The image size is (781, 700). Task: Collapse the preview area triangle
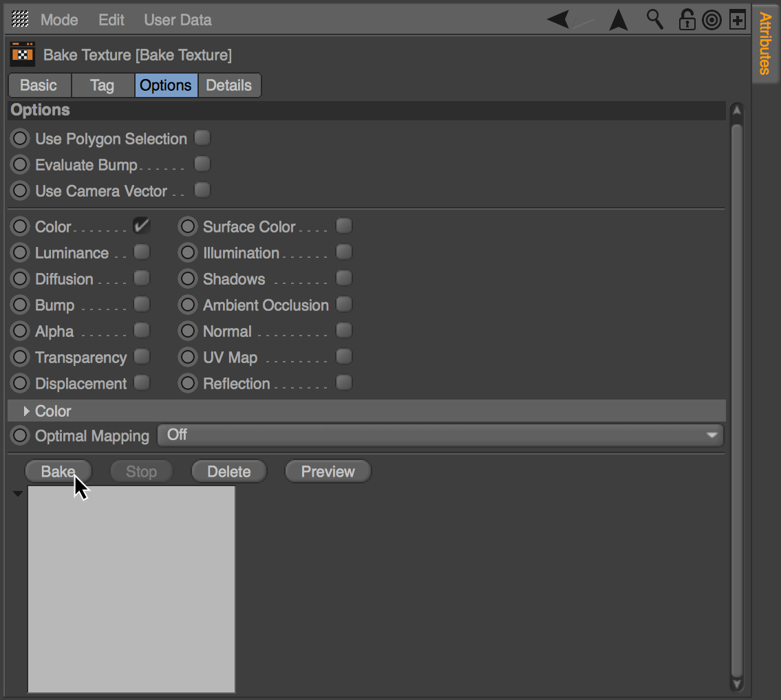18,494
